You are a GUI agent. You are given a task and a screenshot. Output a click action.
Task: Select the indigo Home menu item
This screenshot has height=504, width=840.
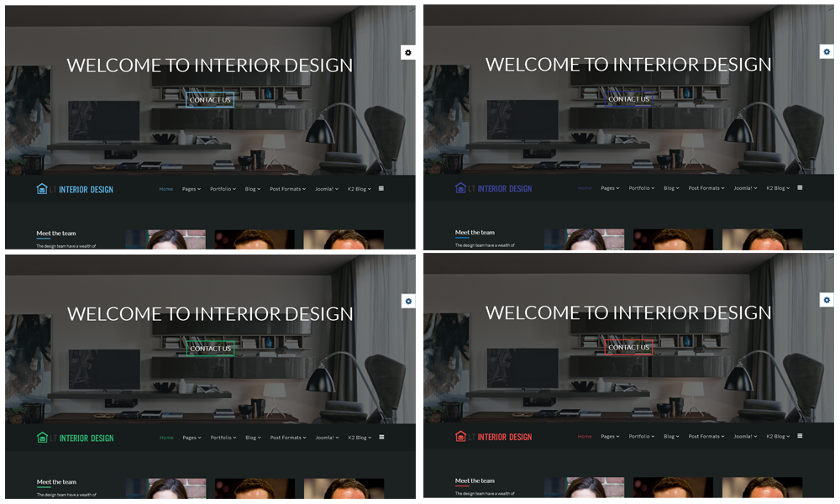(585, 187)
